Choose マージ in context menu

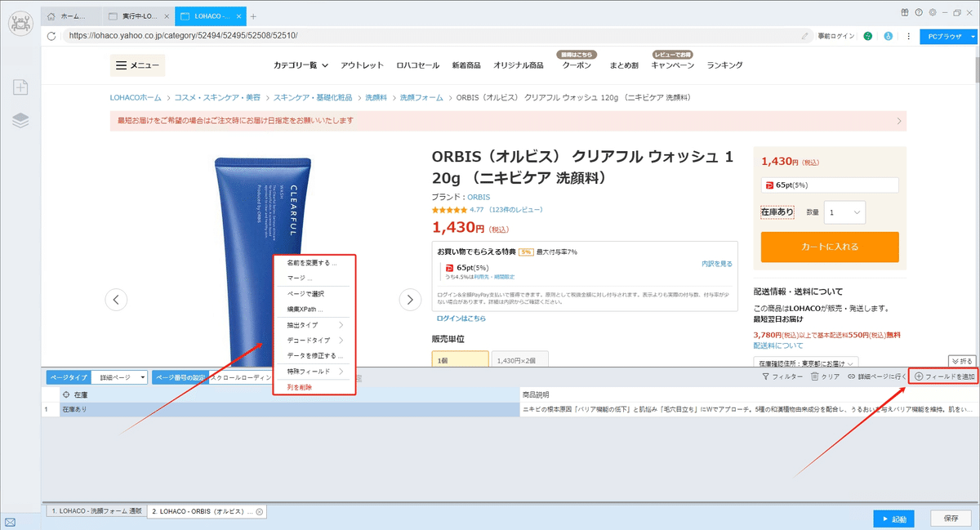[x=300, y=278]
